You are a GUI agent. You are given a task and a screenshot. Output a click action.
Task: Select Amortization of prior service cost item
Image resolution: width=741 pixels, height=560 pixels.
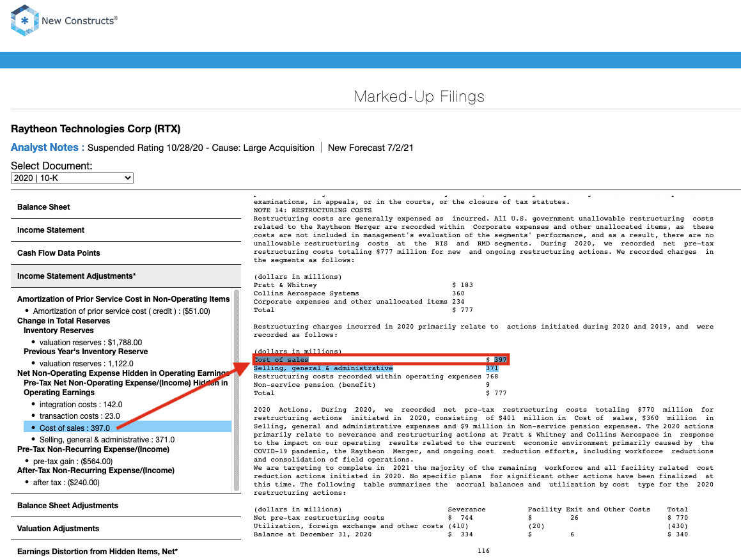point(121,311)
